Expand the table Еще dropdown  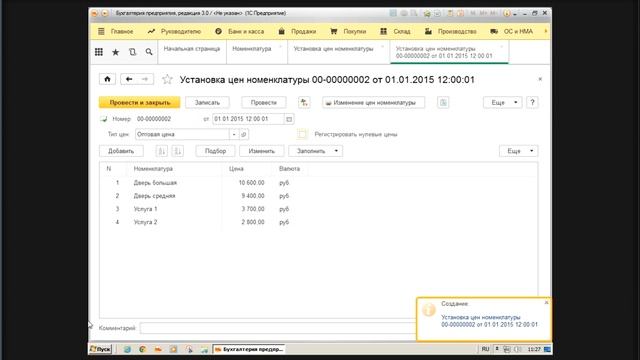[x=519, y=151]
